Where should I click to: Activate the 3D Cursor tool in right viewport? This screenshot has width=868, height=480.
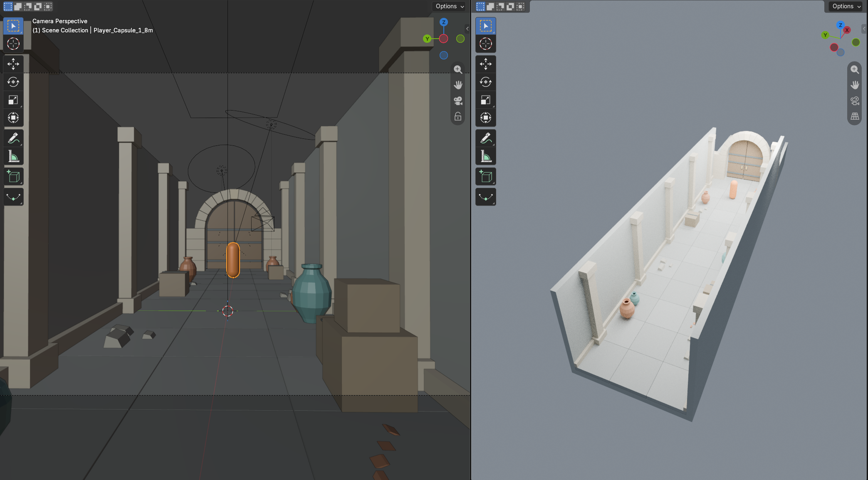point(485,44)
